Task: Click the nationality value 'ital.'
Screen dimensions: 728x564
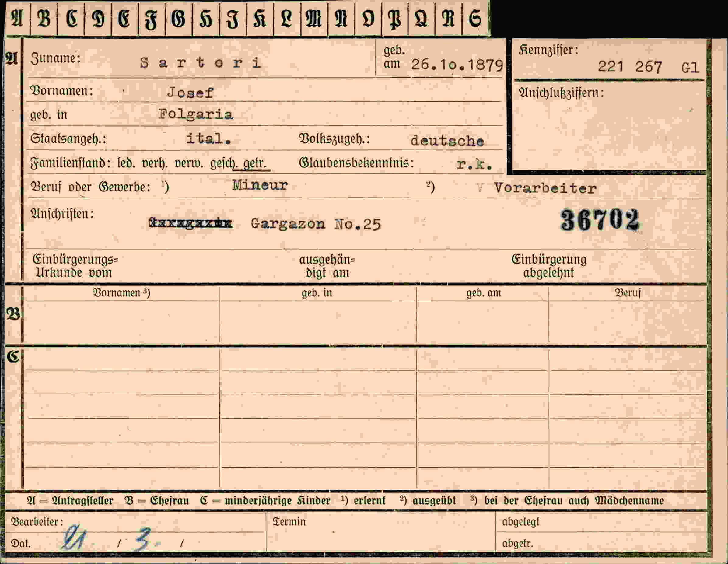Action: click(x=209, y=138)
